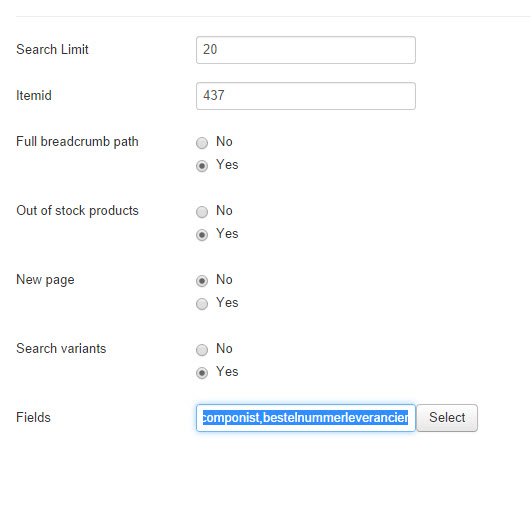Click the Itemid label
The width and height of the screenshot is (531, 507).
point(34,96)
